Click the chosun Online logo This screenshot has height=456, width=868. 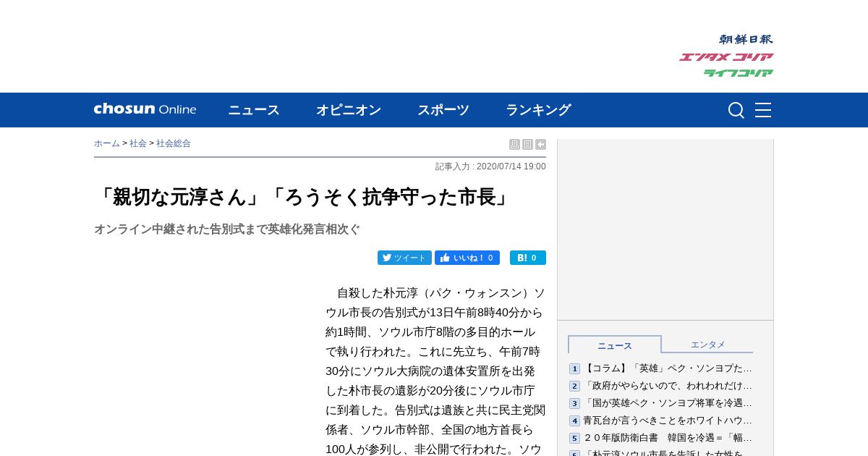coord(145,109)
